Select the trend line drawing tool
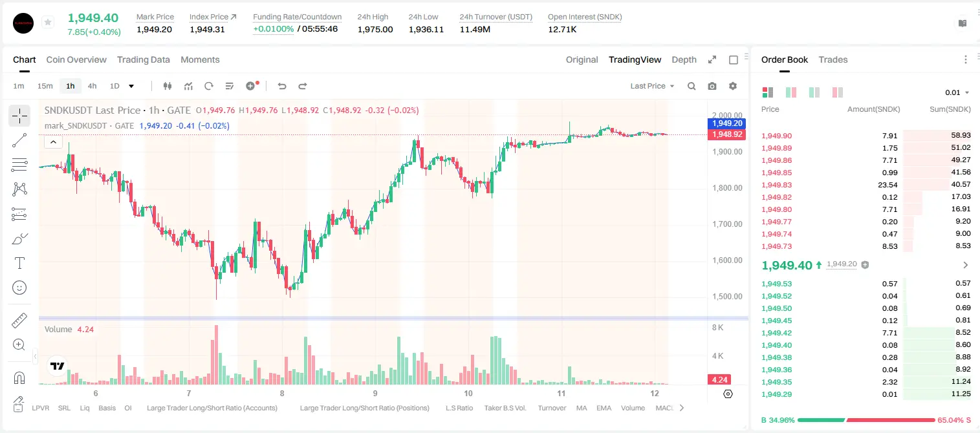The height and width of the screenshot is (433, 980). (19, 140)
